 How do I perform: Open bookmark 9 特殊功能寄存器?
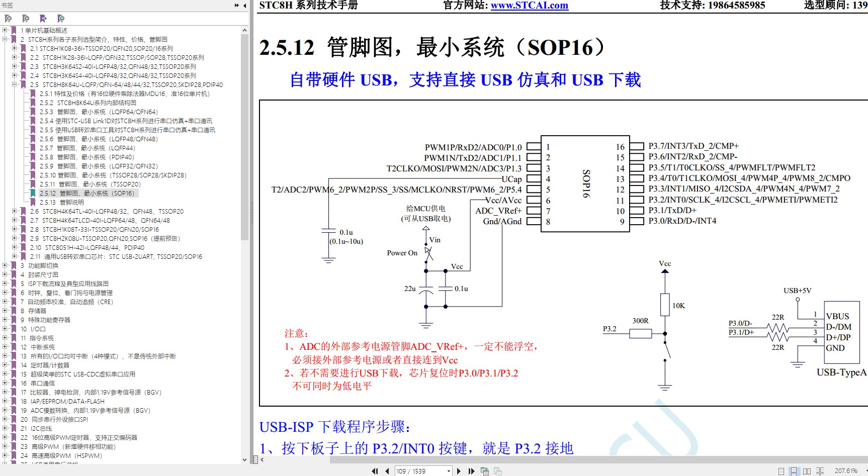click(x=45, y=320)
